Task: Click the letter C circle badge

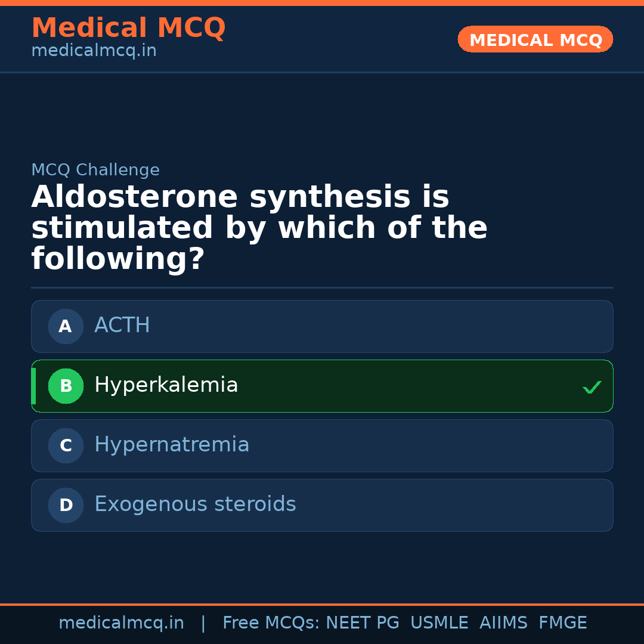Action: 66,445
